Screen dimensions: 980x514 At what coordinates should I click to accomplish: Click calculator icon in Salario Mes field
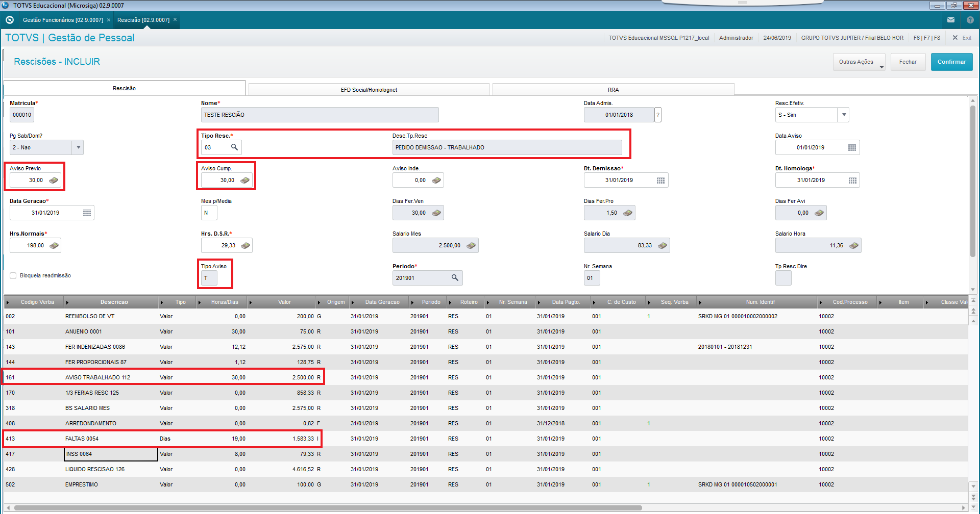(x=471, y=245)
